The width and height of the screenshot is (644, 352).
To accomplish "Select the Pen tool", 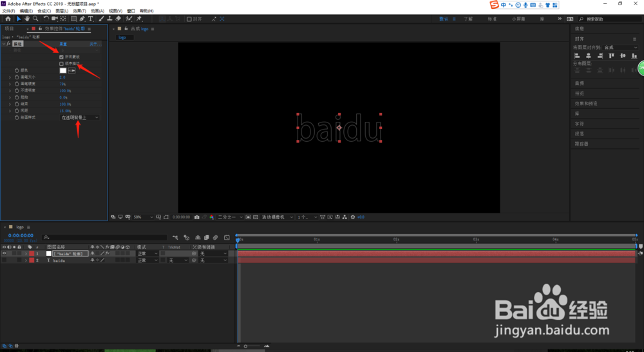I will click(82, 19).
